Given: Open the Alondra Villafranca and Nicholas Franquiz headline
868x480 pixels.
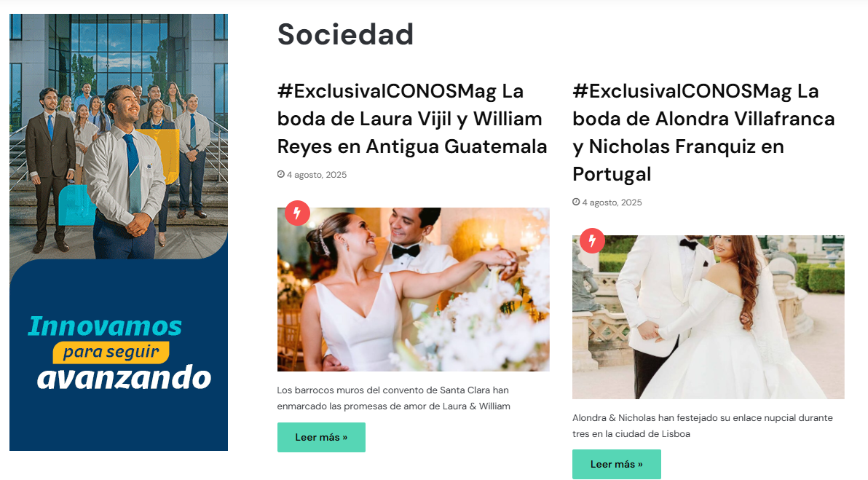Looking at the screenshot, I should pyautogui.click(x=703, y=133).
